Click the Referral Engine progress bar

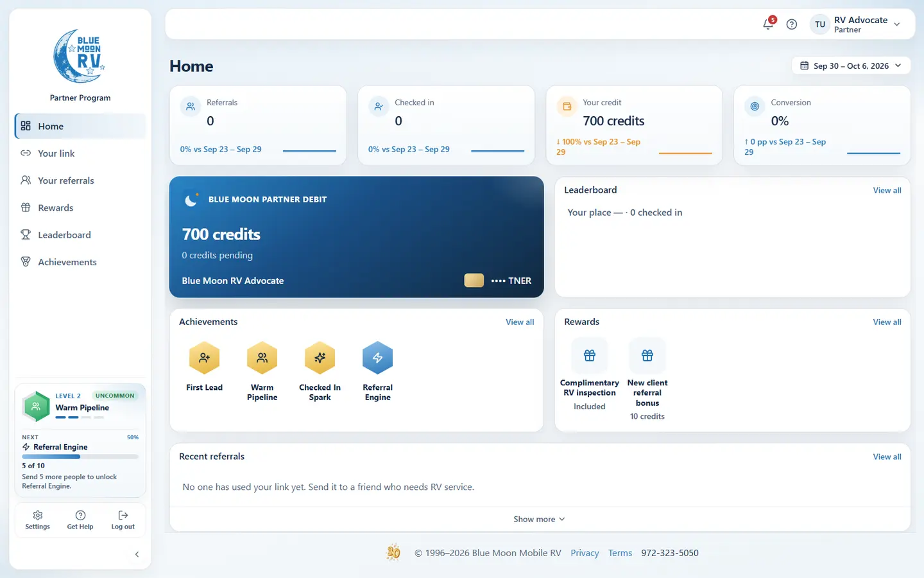point(80,457)
